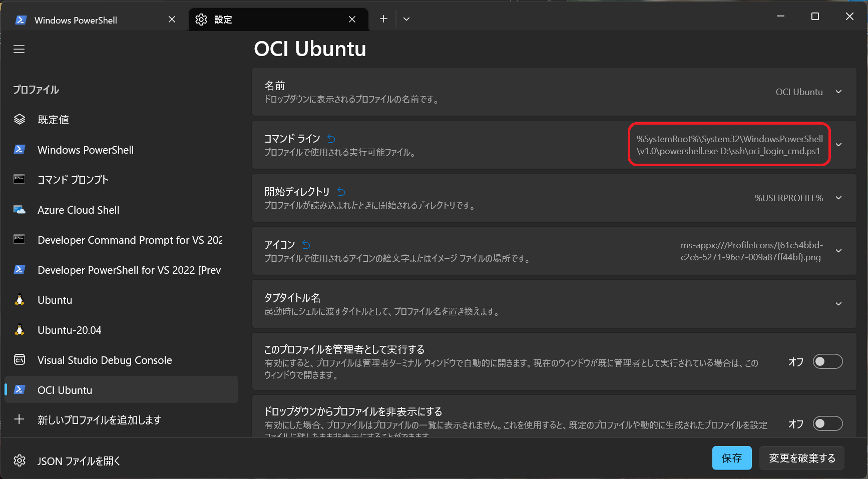Click the Windows PowerShell profile icon
868x479 pixels.
coord(20,149)
